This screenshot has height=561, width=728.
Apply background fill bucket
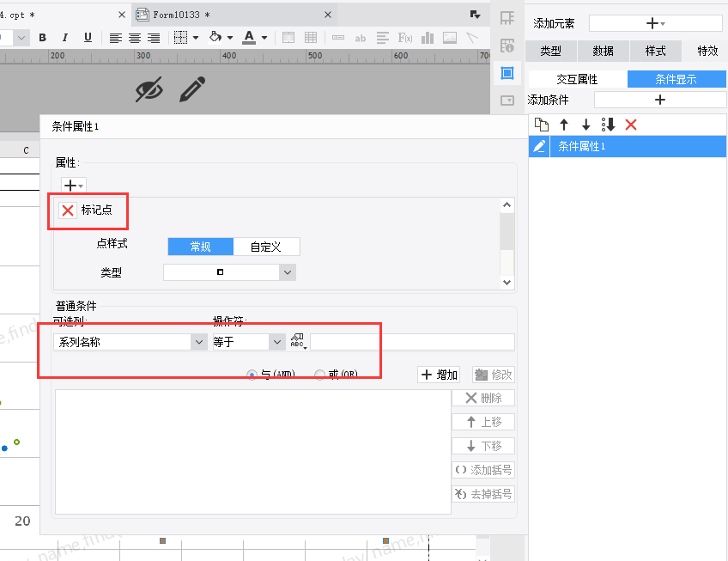(215, 37)
